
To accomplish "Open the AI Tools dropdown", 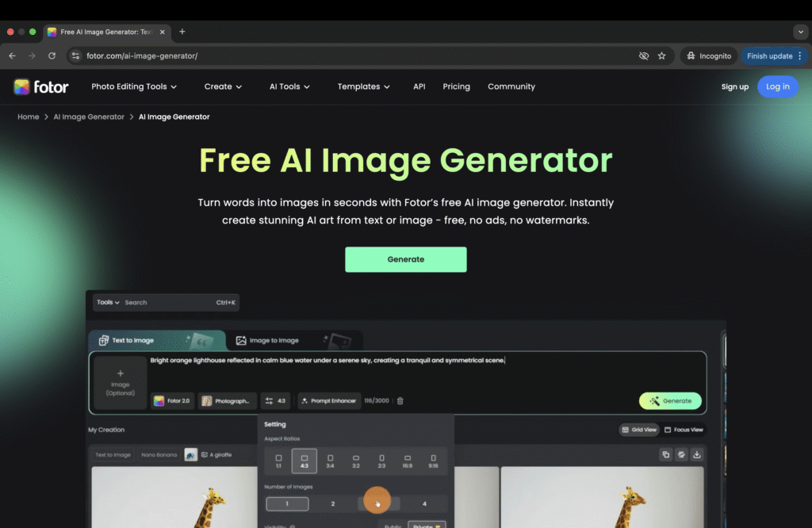I will pyautogui.click(x=289, y=86).
